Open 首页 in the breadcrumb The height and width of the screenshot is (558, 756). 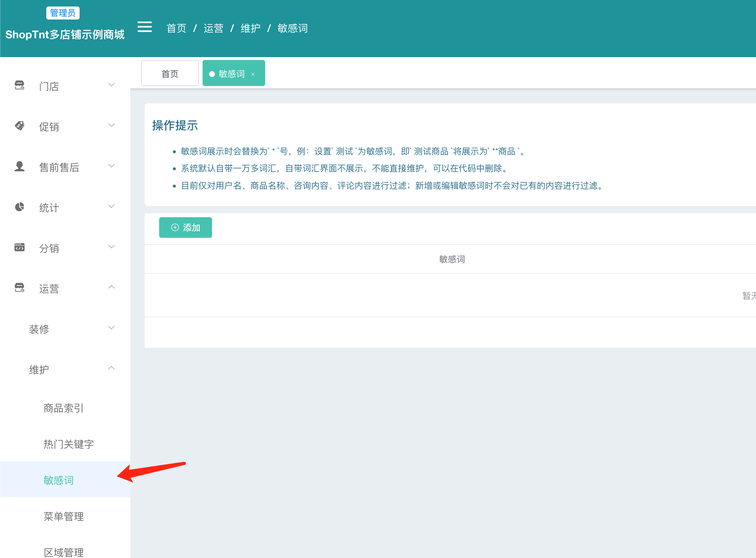coord(177,28)
